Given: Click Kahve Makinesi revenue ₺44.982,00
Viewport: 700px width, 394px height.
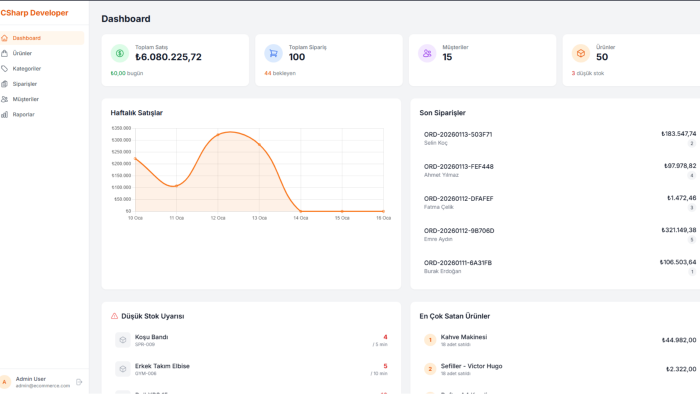Looking at the screenshot, I should [679, 340].
